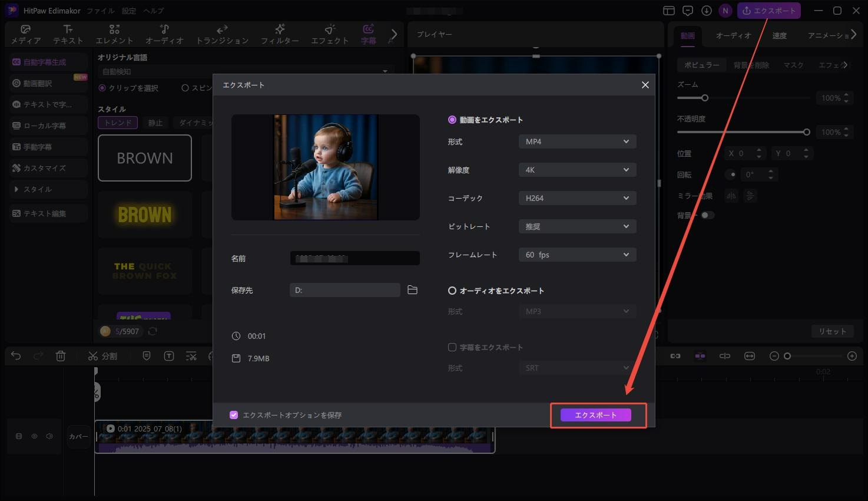The width and height of the screenshot is (868, 501).
Task: Open the トランジション (Transitions) panel
Action: (x=222, y=34)
